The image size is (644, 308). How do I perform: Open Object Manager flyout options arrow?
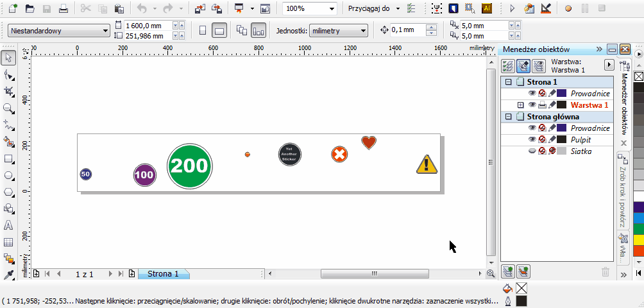[609, 65]
